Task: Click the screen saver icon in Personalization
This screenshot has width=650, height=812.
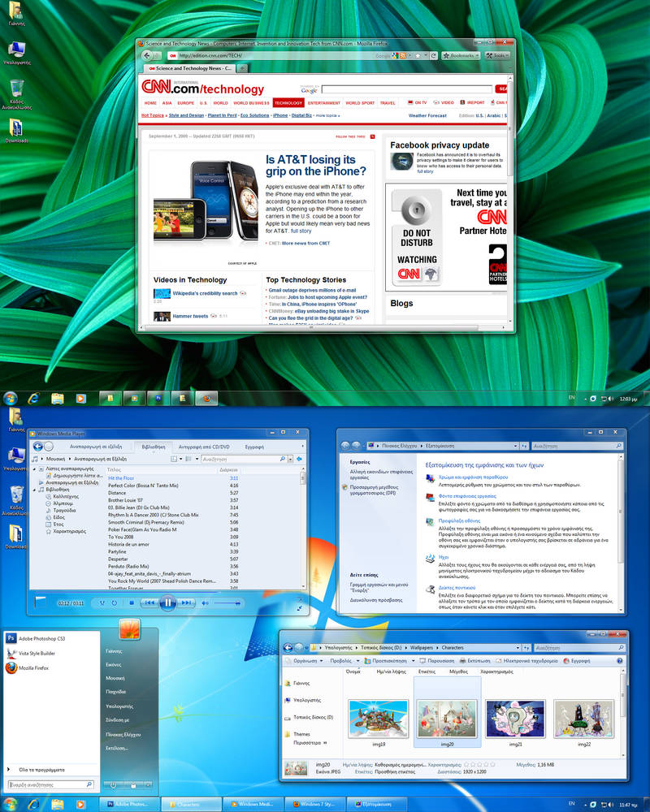Action: click(x=430, y=522)
